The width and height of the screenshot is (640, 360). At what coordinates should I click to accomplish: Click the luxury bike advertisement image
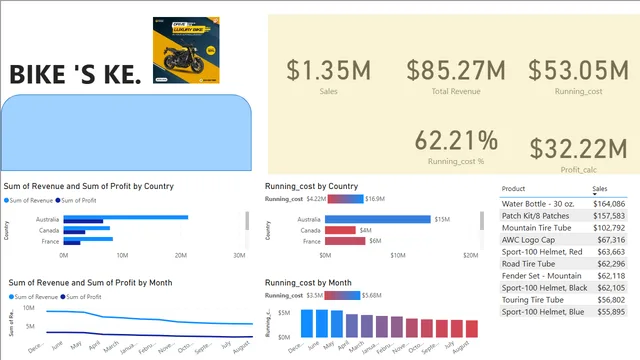coord(186,50)
